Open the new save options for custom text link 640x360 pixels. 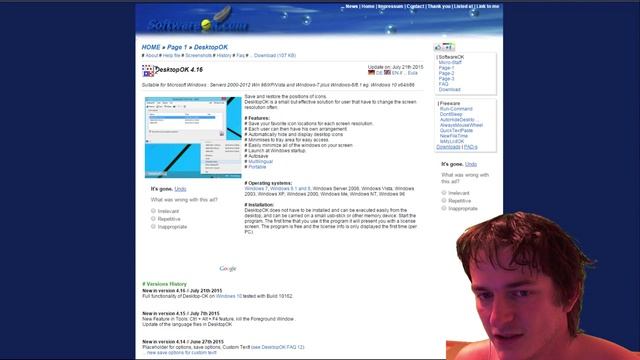182,353
